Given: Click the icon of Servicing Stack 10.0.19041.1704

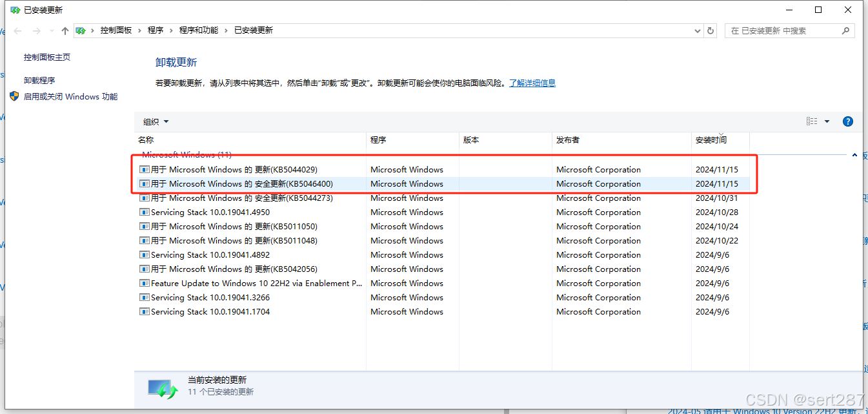Looking at the screenshot, I should point(145,312).
